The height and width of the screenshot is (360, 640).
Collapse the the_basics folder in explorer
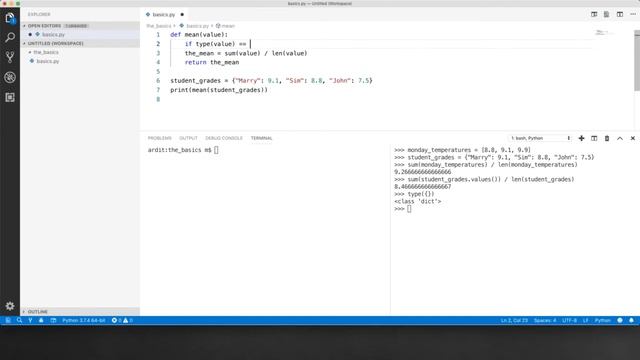coord(46,52)
